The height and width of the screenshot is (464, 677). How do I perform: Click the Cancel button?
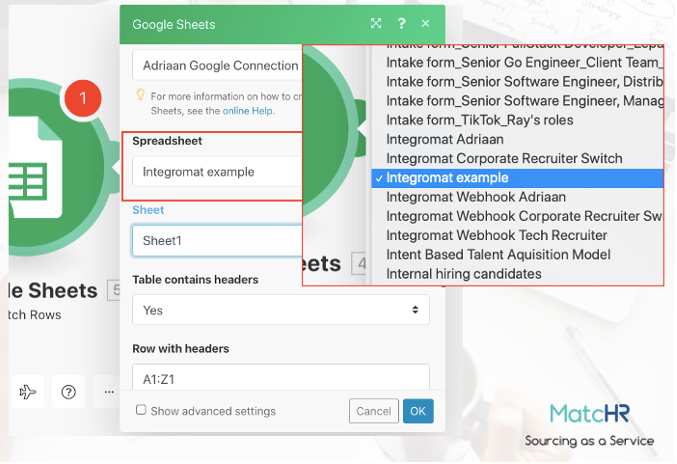click(373, 411)
